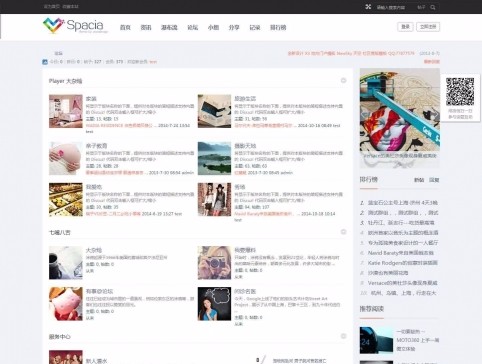Open the smartwatch recommended article thumbnail
Screen dimensions: 482x364
[x=376, y=340]
